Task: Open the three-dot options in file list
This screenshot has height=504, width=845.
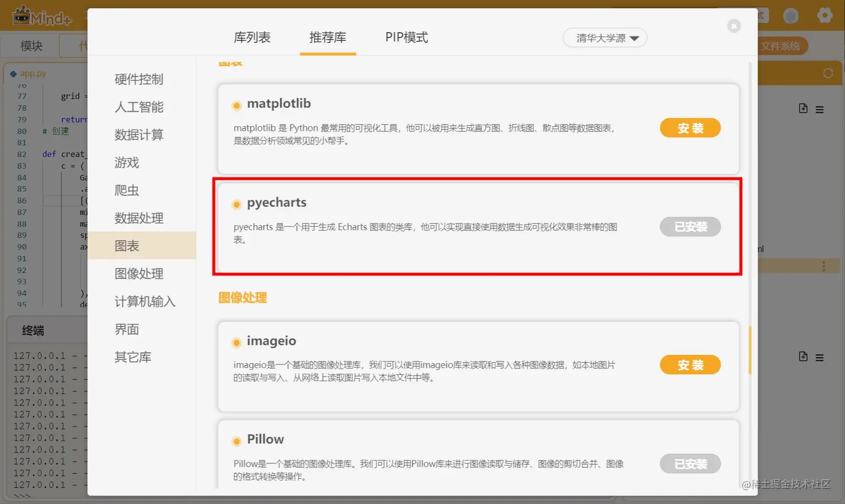Action: [x=824, y=266]
